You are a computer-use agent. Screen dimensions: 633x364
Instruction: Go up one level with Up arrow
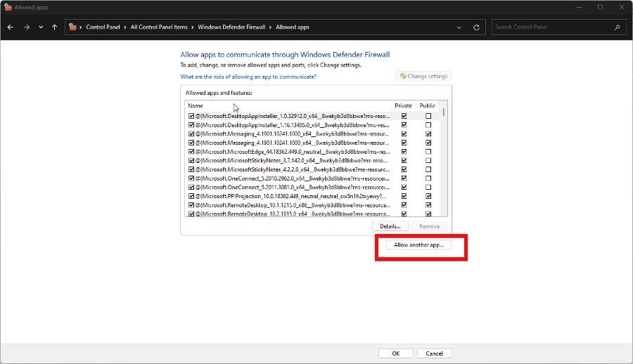(x=54, y=27)
